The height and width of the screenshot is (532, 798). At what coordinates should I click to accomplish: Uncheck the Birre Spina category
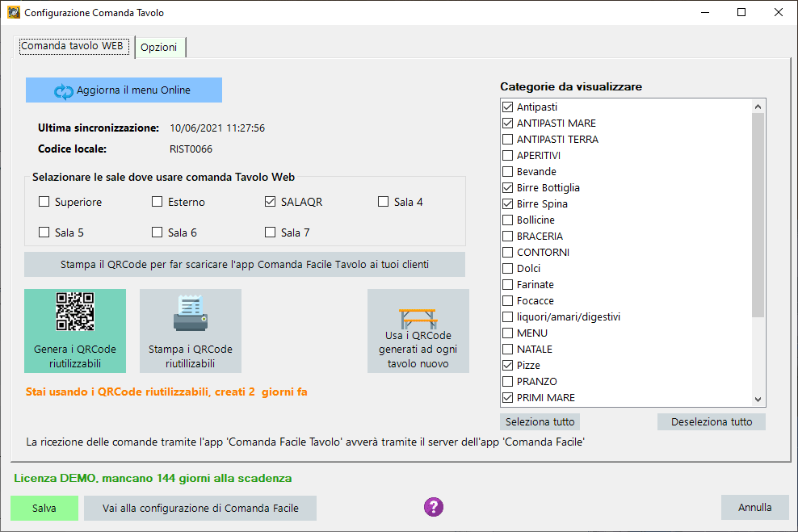507,204
